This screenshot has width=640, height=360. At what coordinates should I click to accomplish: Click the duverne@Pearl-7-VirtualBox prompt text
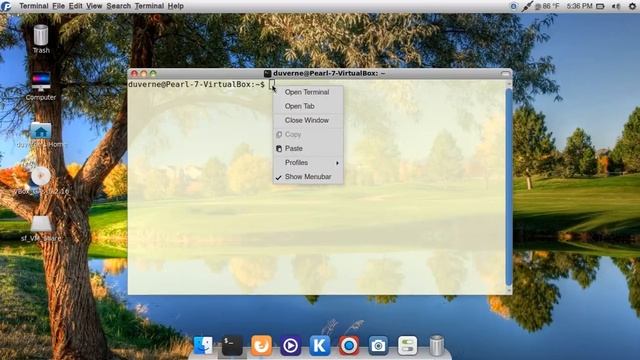click(x=196, y=84)
